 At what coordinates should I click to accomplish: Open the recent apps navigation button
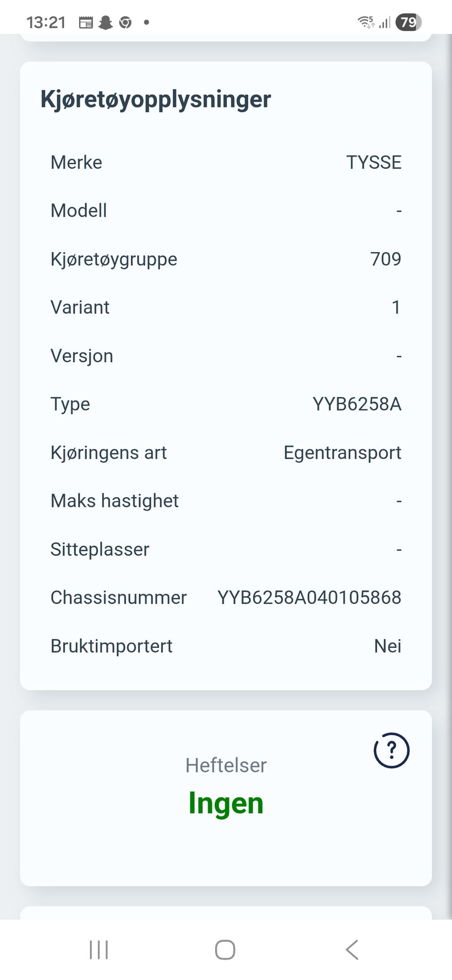pyautogui.click(x=99, y=949)
